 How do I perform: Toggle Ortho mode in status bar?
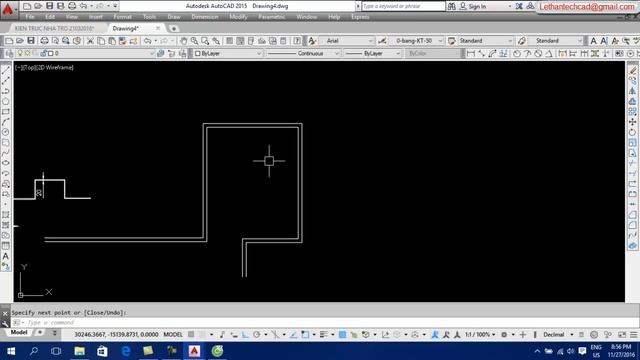pyautogui.click(x=245, y=335)
